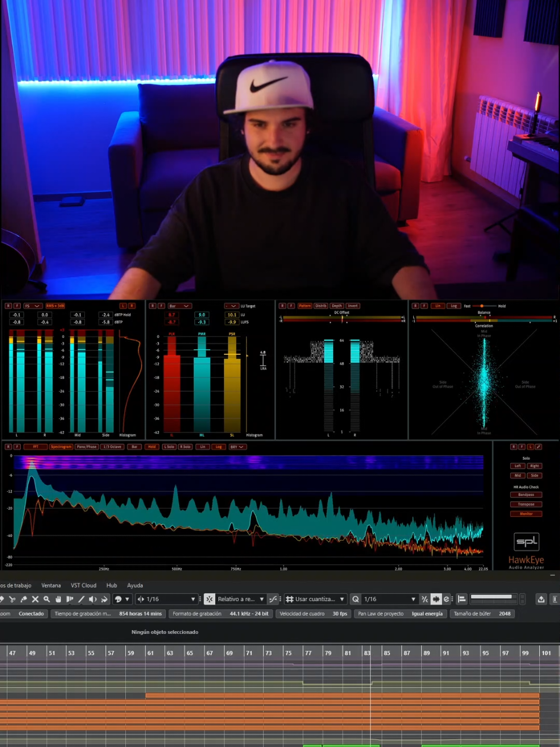Open the Hub menu
This screenshot has width=560, height=747.
point(111,585)
